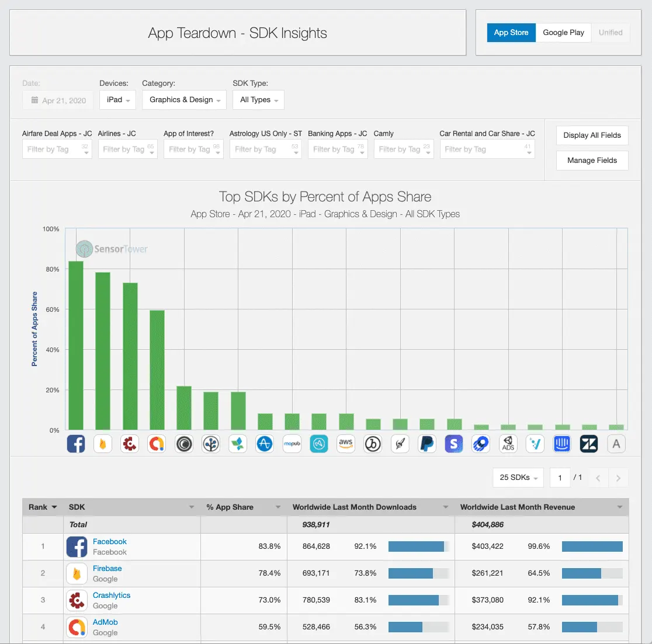Click the teal V icon under the chart
The width and height of the screenshot is (652, 644).
click(535, 444)
